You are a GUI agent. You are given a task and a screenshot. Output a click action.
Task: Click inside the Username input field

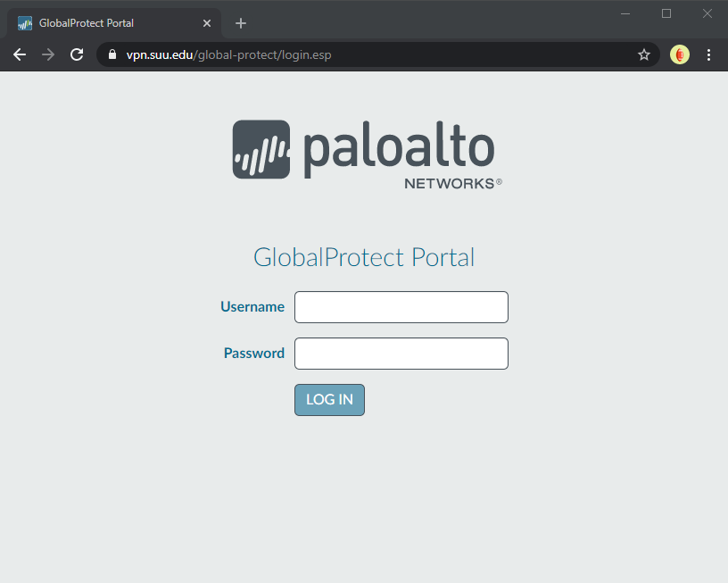(x=401, y=306)
